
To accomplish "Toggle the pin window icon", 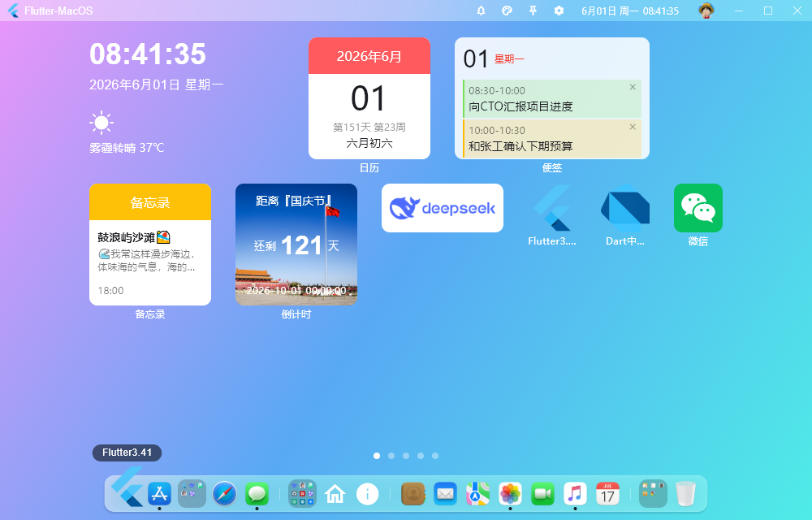I will 533,11.
